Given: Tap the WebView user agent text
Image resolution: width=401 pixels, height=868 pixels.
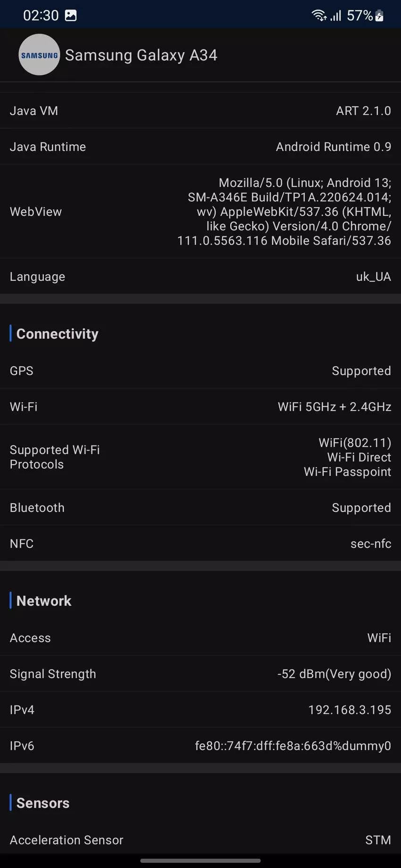Looking at the screenshot, I should point(284,212).
